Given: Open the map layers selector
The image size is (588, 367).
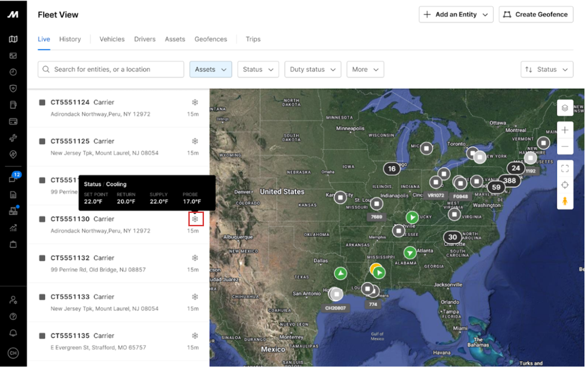Looking at the screenshot, I should click(565, 108).
